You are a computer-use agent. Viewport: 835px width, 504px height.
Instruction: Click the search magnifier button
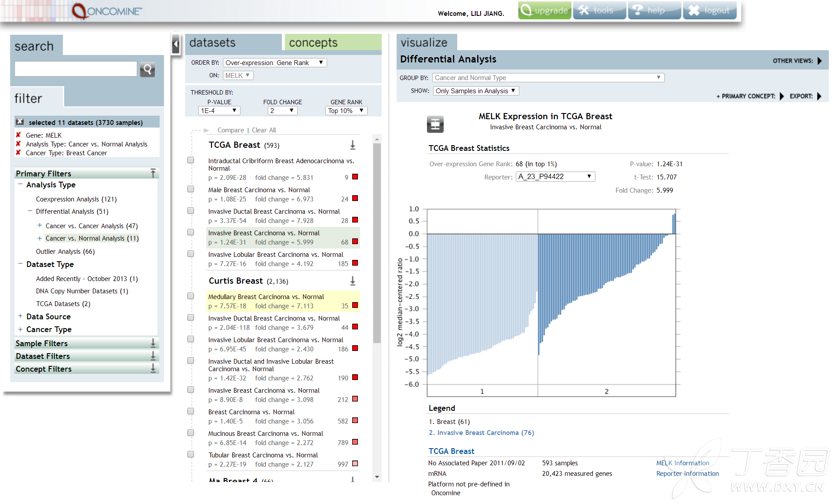(147, 69)
